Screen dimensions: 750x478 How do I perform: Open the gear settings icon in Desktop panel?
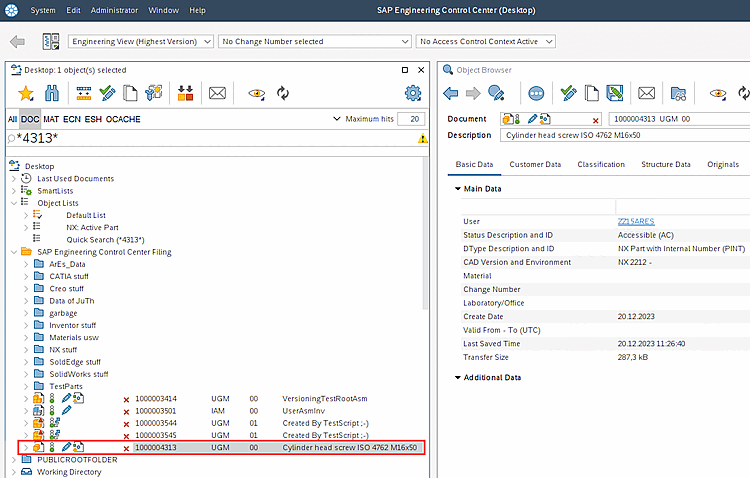(x=413, y=93)
